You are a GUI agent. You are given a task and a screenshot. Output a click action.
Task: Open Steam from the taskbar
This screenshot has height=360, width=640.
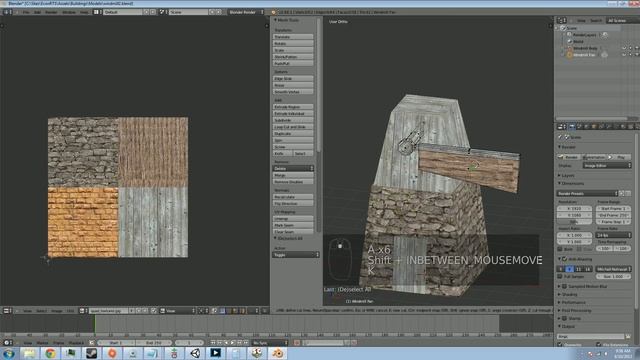click(91, 353)
